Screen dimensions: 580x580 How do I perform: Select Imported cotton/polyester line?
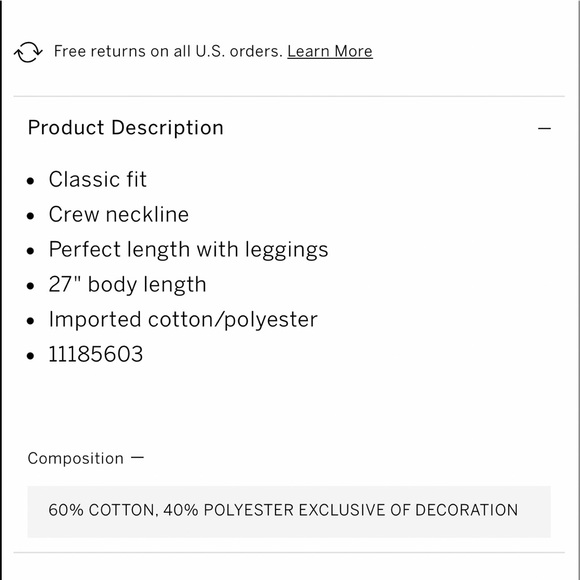point(183,320)
